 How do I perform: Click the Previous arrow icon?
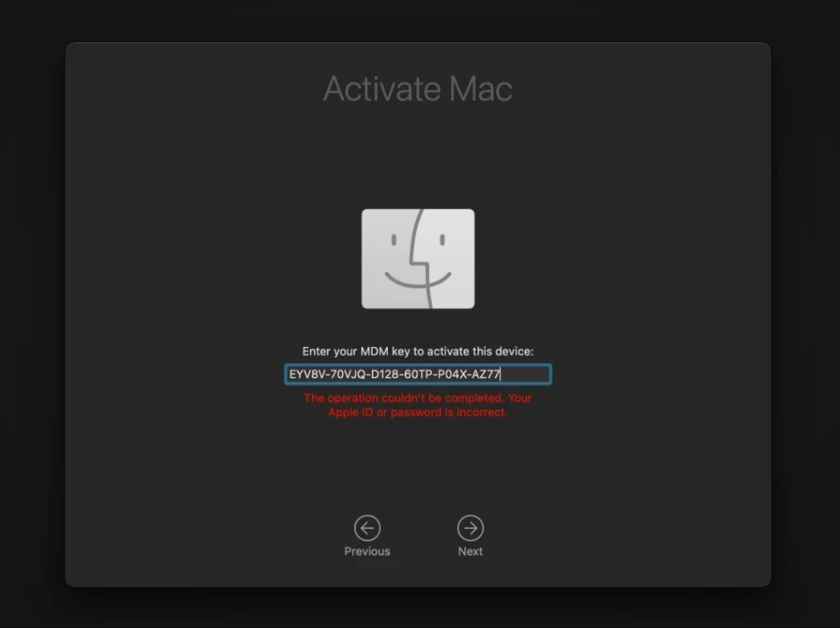[x=367, y=528]
